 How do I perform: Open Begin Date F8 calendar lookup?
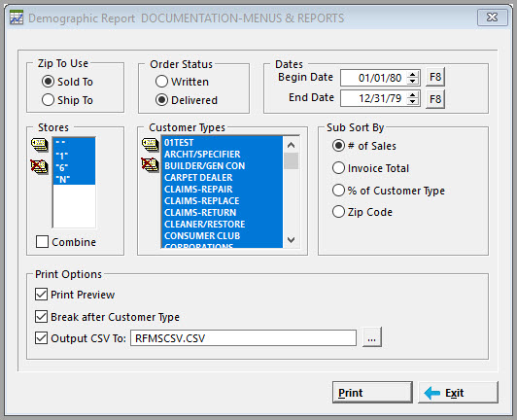point(435,77)
